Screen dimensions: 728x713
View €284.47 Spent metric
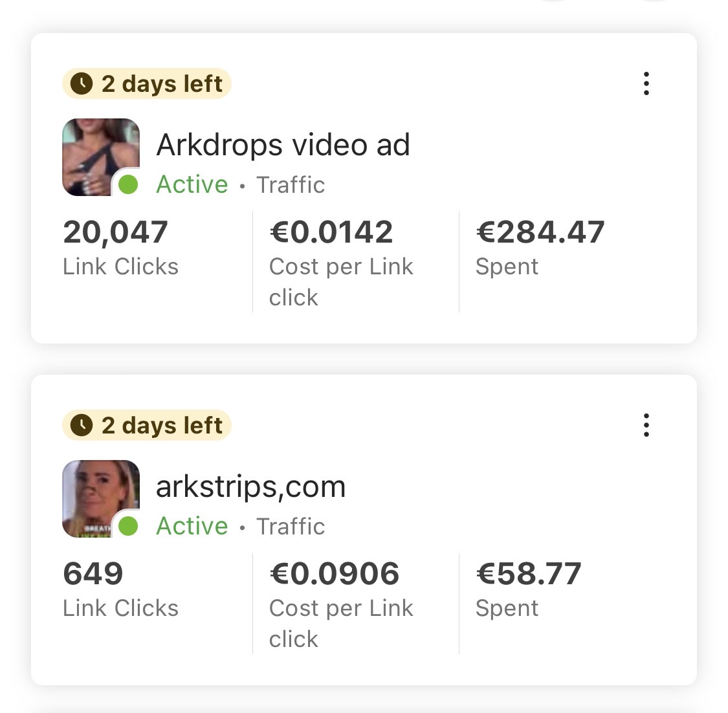click(x=540, y=248)
